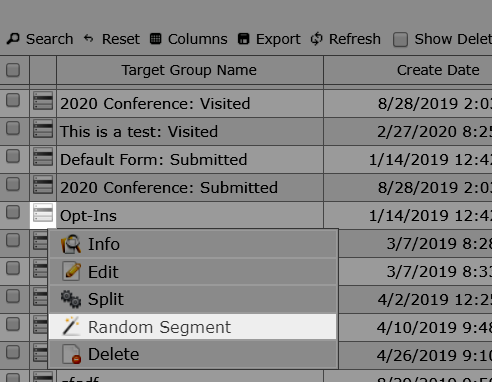
Task: Sort by Create Date column header
Action: click(438, 70)
